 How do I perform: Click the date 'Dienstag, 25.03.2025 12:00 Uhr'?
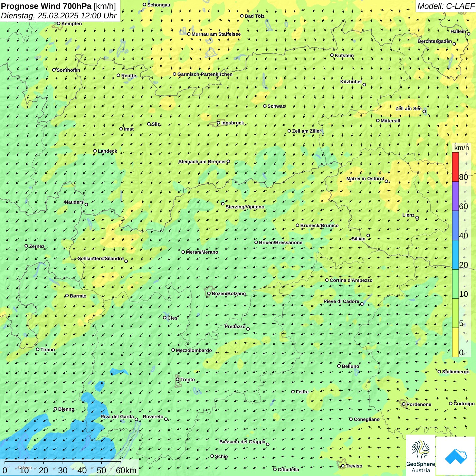[x=59, y=16]
